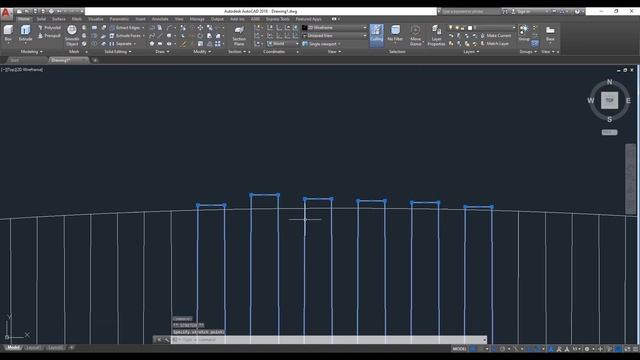Click N on the ViewCube compass
The height and width of the screenshot is (360, 640).
click(x=609, y=82)
